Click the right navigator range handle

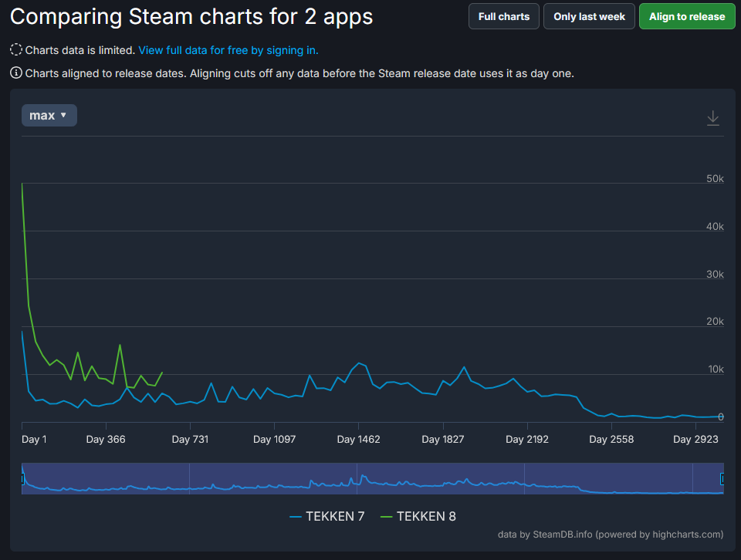pyautogui.click(x=722, y=479)
